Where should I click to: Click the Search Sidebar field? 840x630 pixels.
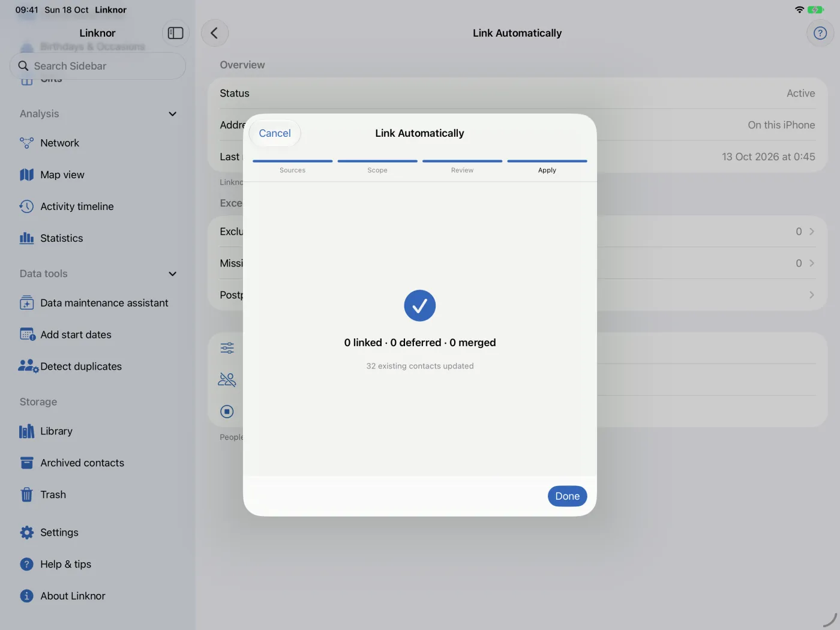[x=98, y=66]
